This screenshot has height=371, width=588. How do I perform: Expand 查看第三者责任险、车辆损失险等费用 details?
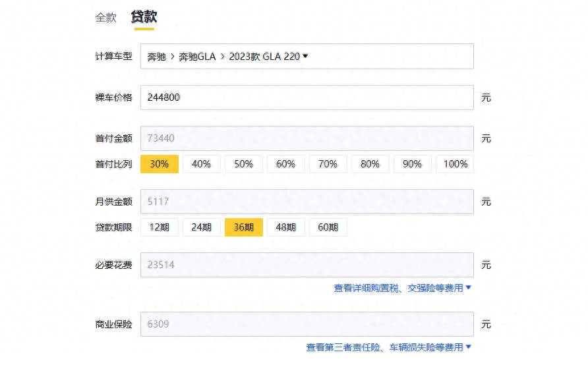click(x=388, y=347)
